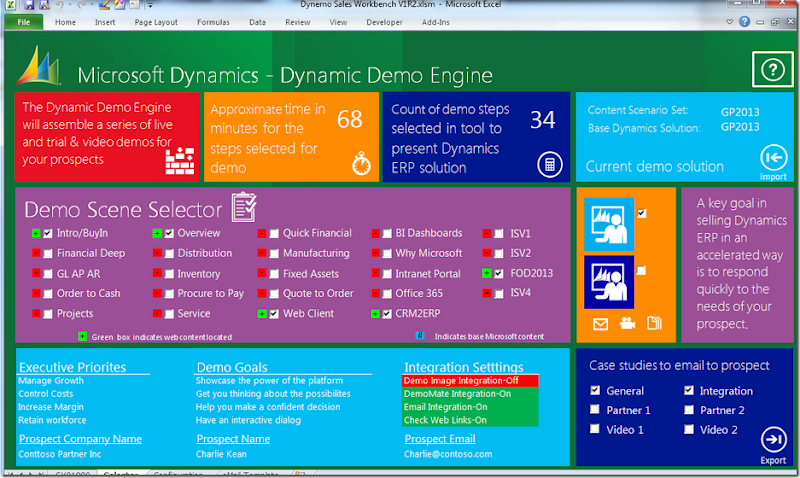
Task: Click the video camera icon in orange panel
Action: [x=627, y=323]
